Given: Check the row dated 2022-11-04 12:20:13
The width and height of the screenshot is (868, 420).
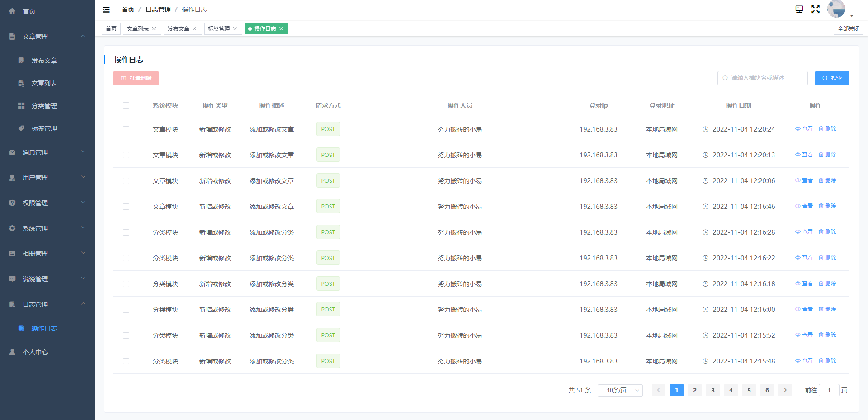Looking at the screenshot, I should coord(126,155).
